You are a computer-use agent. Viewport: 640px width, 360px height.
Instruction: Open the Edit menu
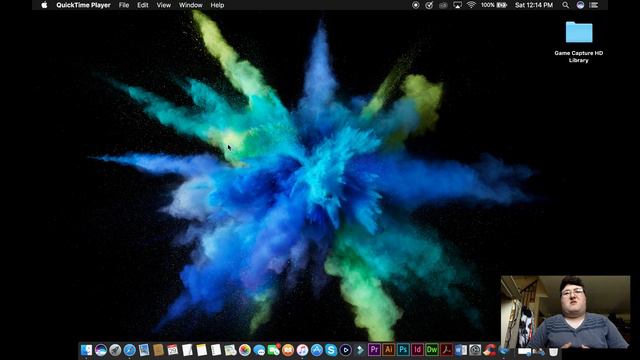[143, 5]
